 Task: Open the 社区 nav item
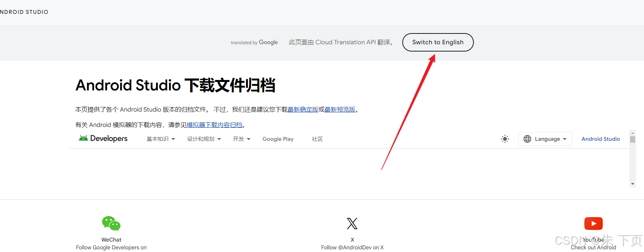pos(317,139)
